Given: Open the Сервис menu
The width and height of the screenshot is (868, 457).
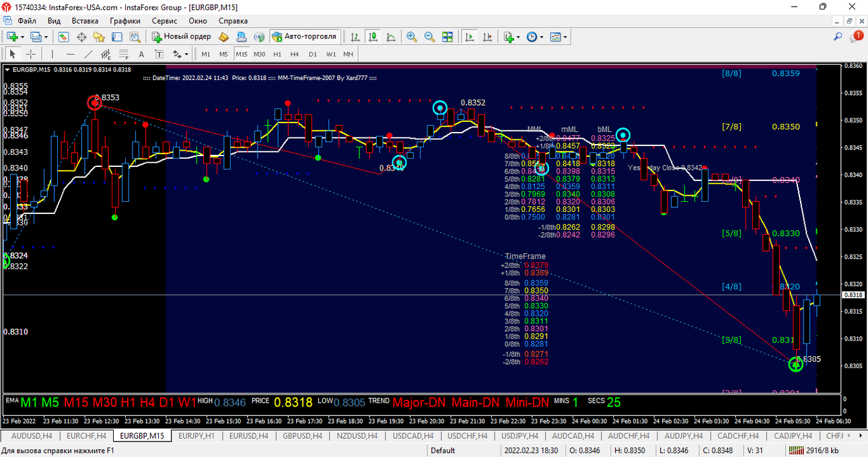Looking at the screenshot, I should (x=165, y=21).
